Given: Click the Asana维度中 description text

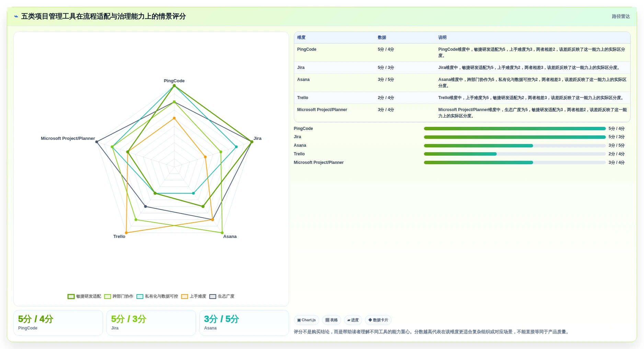Looking at the screenshot, I should pyautogui.click(x=532, y=83).
